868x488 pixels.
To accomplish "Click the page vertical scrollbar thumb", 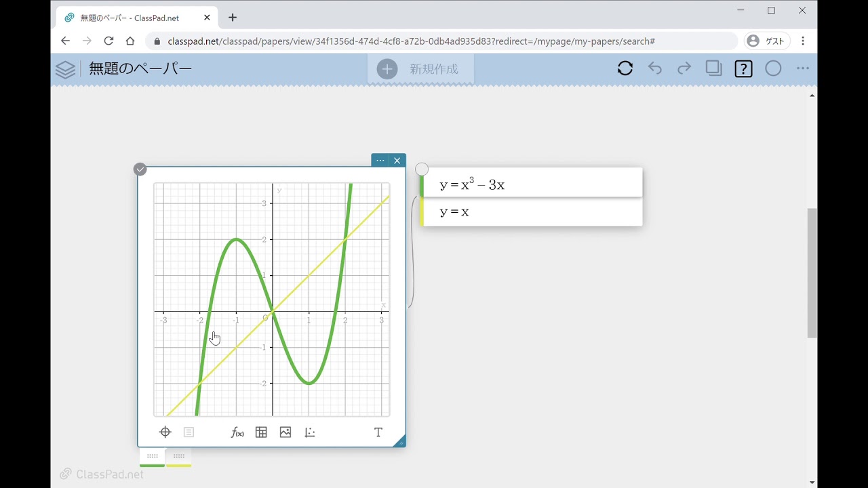I will pos(812,273).
